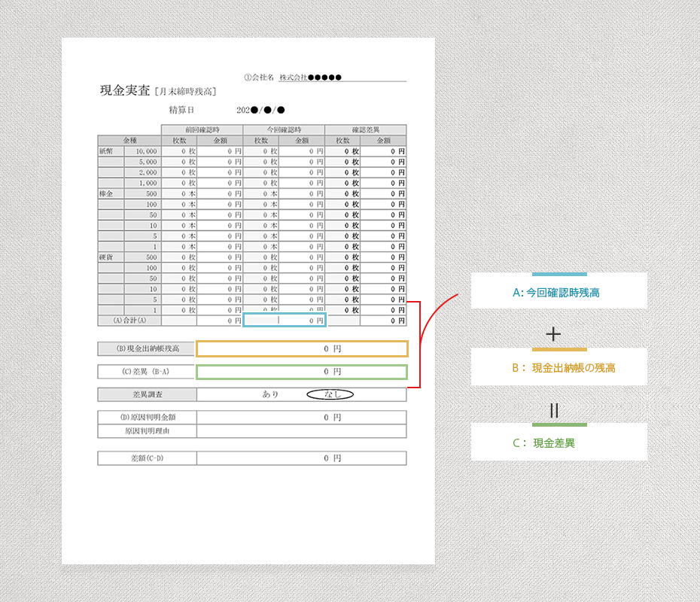Click the blue-outlined 今回確認時 total cell
Viewport: 700px width, 602px height.
pos(285,320)
